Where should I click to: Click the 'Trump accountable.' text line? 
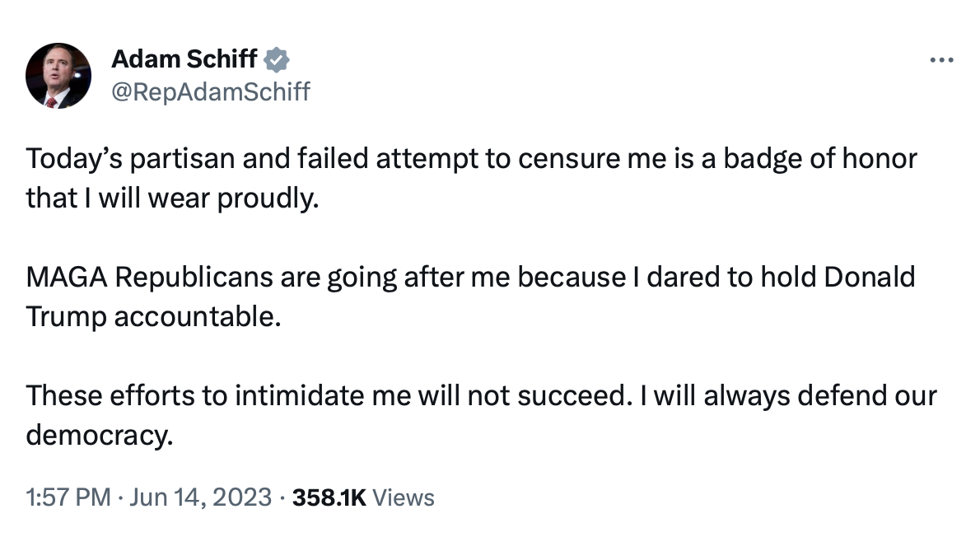(x=154, y=316)
